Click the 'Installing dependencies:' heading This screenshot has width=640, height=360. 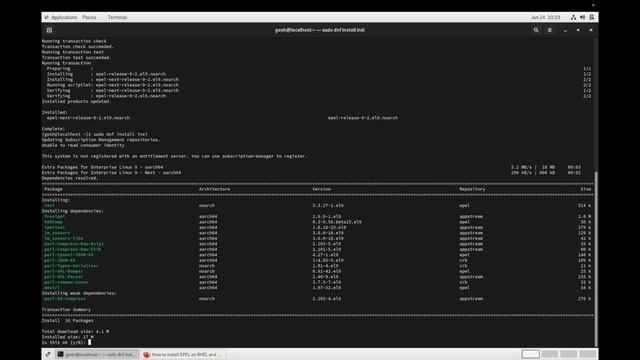pyautogui.click(x=73, y=211)
